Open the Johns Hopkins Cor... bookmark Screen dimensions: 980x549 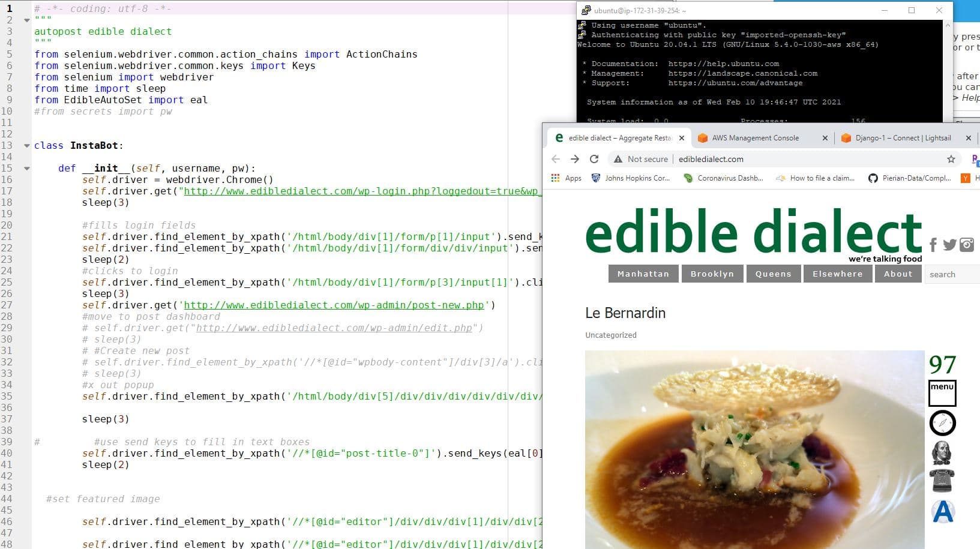[631, 178]
